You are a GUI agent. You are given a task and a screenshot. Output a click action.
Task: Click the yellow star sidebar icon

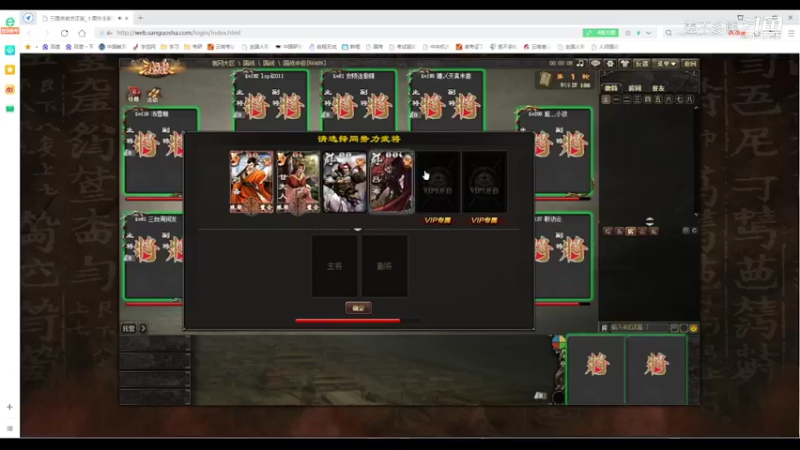coord(10,69)
